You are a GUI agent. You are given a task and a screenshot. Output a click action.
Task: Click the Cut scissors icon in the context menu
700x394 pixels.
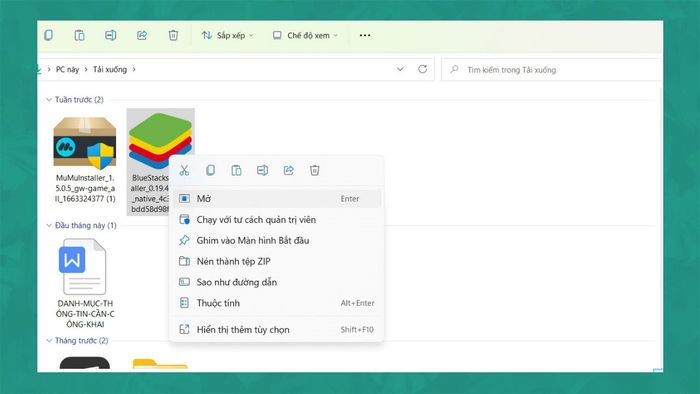[184, 170]
